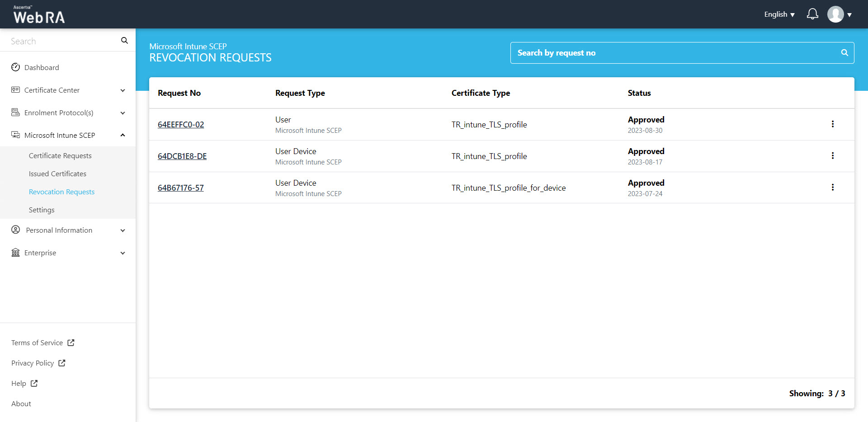The image size is (868, 422).
Task: Click the WebRA logo
Action: pos(39,15)
